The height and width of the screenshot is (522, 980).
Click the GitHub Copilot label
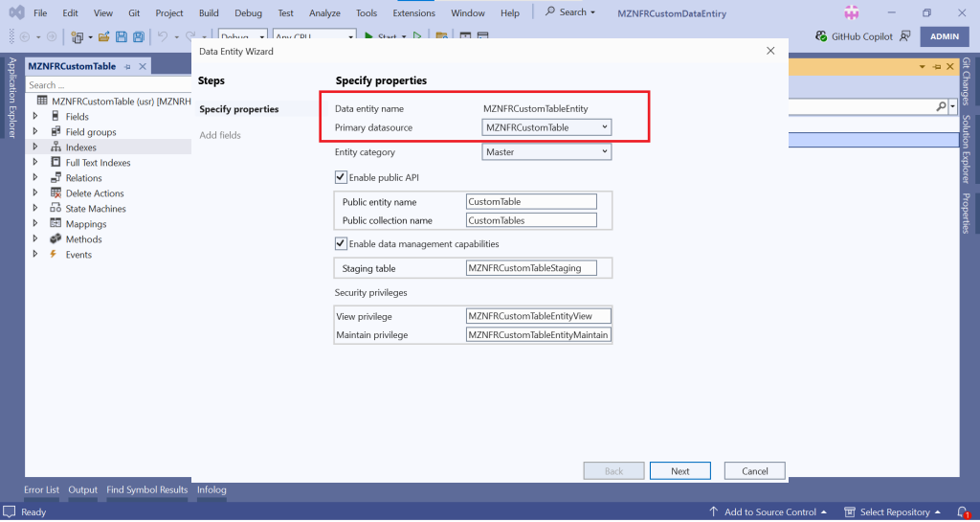pyautogui.click(x=862, y=37)
